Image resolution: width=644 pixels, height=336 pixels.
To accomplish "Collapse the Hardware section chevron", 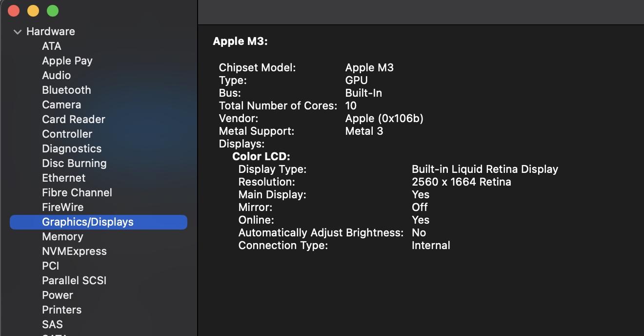I will 18,32.
